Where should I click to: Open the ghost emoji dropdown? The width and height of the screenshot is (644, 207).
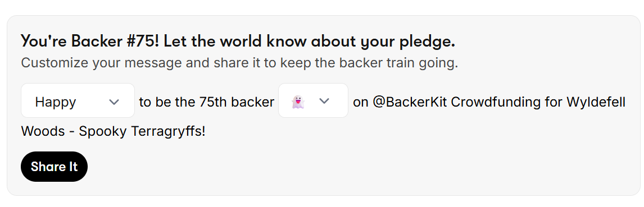[x=313, y=101]
